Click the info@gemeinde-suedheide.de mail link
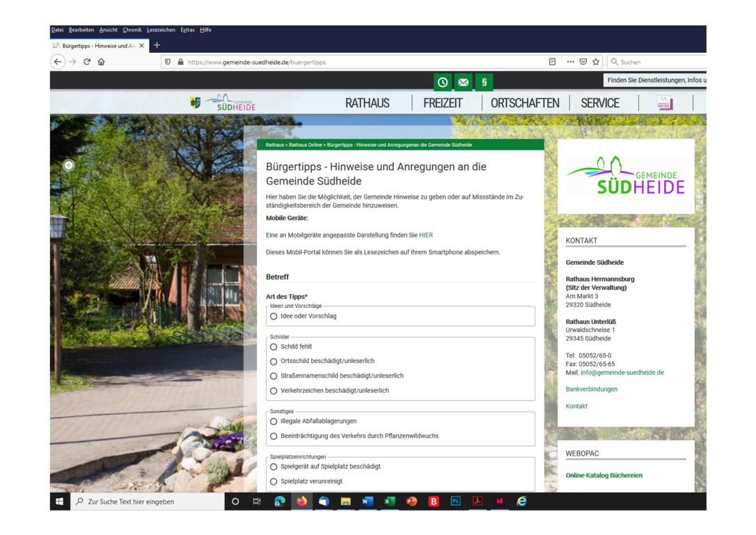 [622, 373]
